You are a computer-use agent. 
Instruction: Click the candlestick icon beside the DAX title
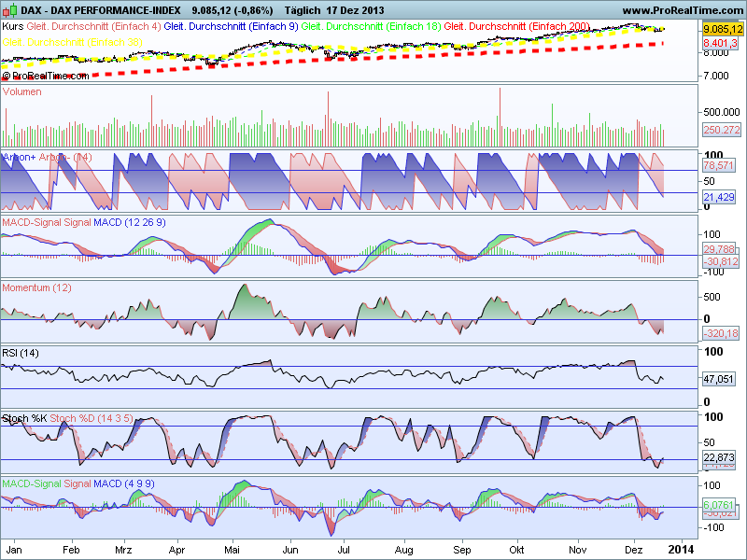(9, 10)
